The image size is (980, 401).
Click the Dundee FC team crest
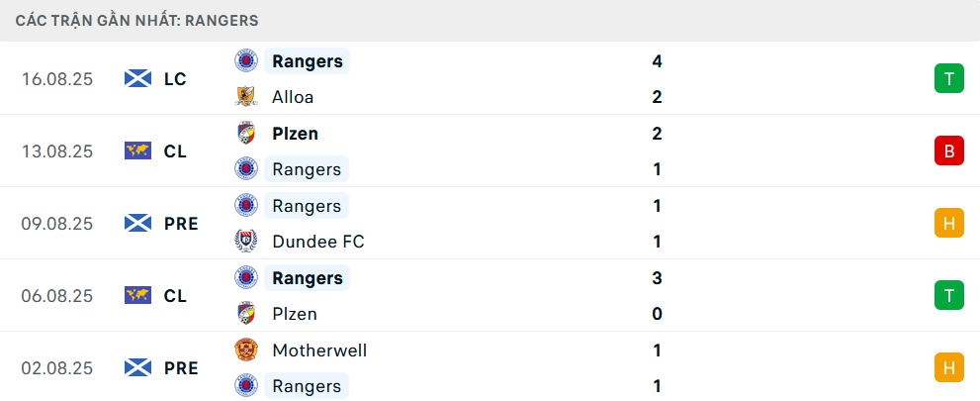click(x=245, y=242)
